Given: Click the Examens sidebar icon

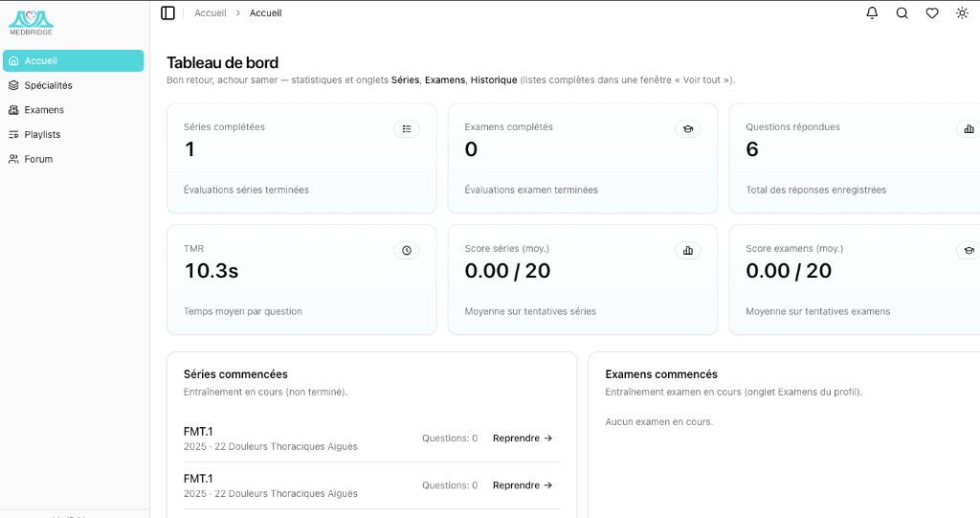Looking at the screenshot, I should pyautogui.click(x=13, y=109).
